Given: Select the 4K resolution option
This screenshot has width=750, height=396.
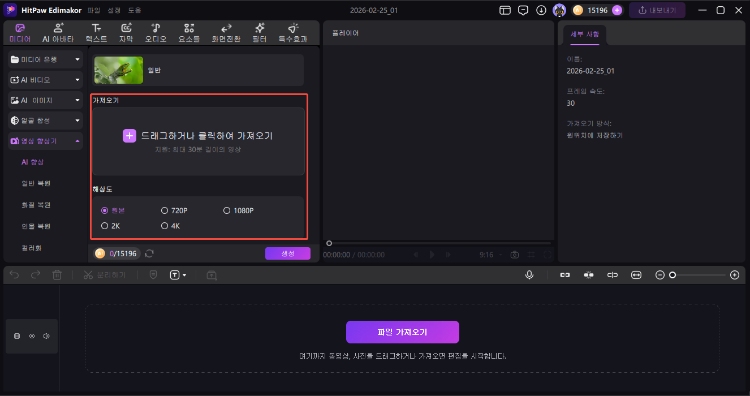Looking at the screenshot, I should [165, 226].
